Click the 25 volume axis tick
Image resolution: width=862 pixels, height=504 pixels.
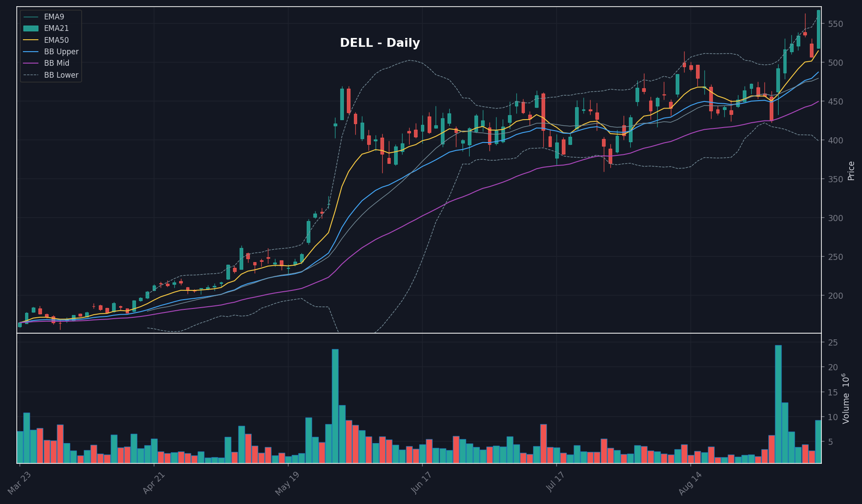833,343
